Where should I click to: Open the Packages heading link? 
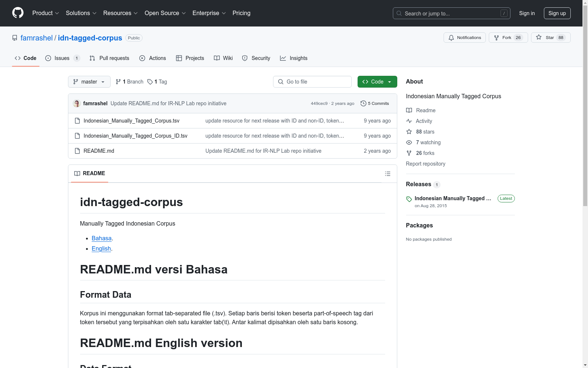pos(419,226)
